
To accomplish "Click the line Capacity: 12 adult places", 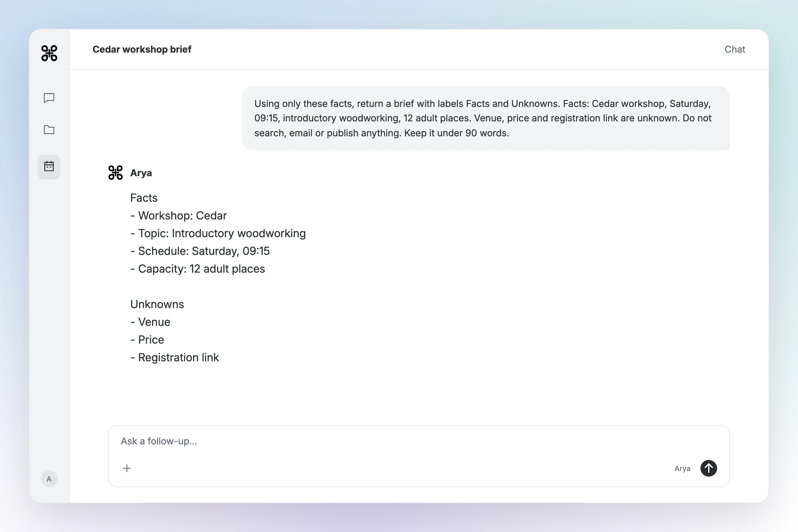I will [x=198, y=269].
